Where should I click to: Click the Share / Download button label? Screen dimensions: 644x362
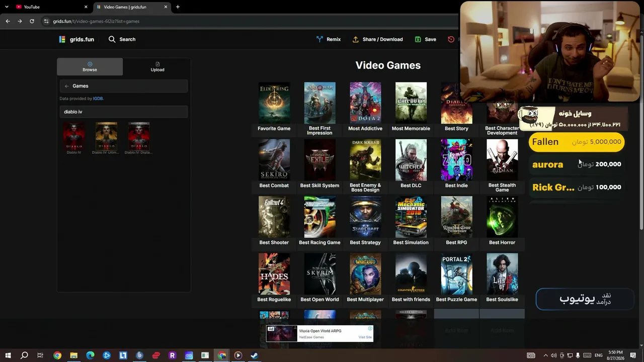click(382, 39)
